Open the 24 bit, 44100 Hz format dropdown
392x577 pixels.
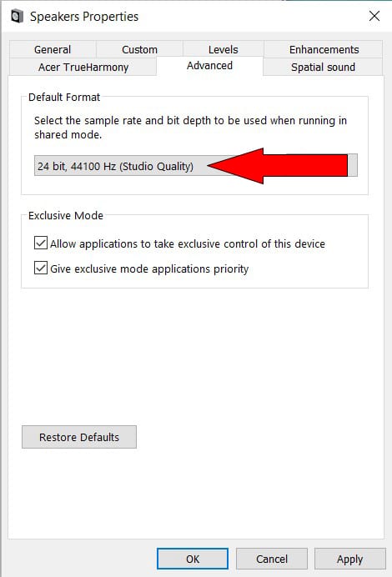195,166
